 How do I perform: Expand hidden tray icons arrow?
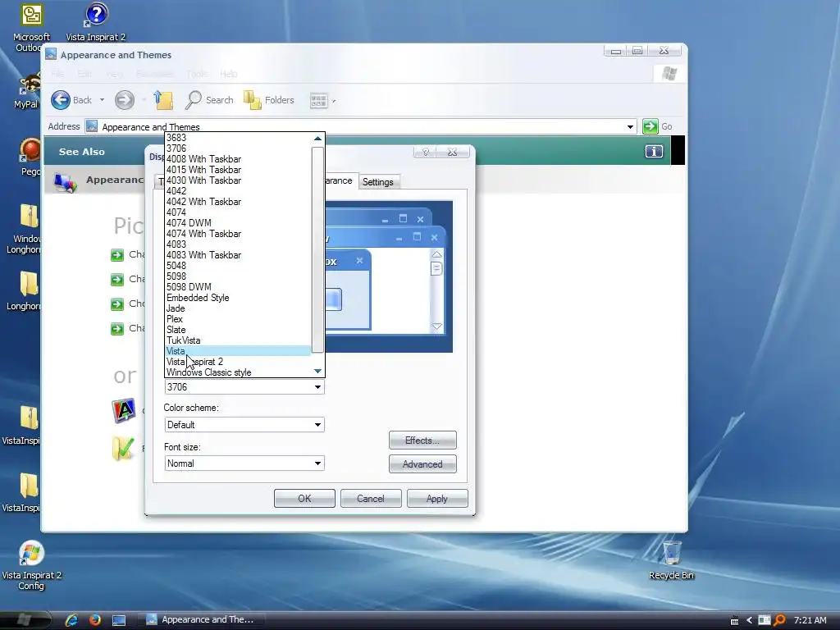[x=750, y=620]
